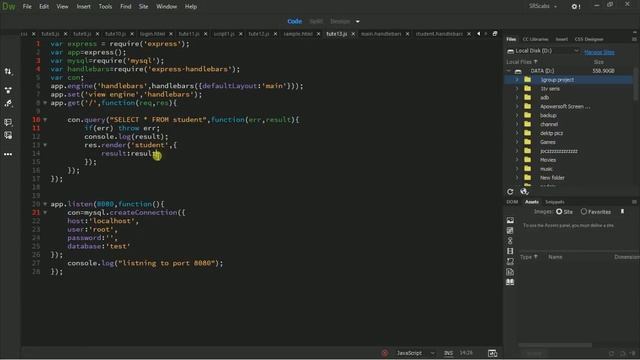Open the Insert menu
The width and height of the screenshot is (640, 360).
coord(83,7)
